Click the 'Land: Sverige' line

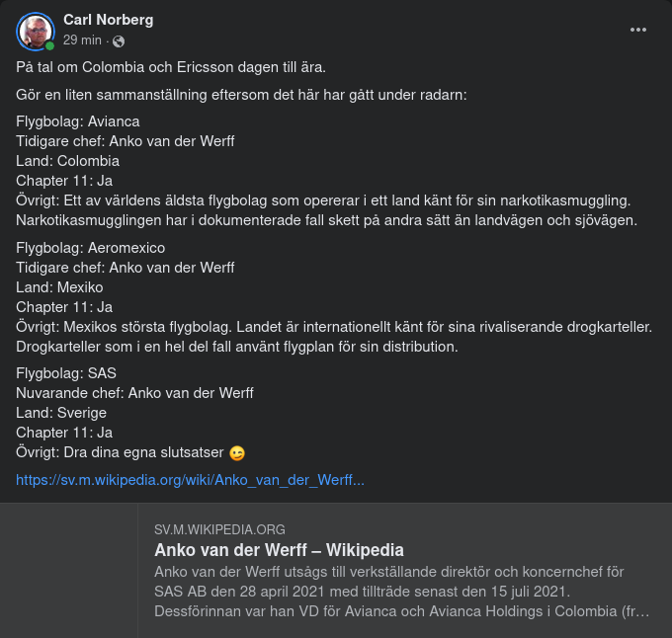point(61,413)
